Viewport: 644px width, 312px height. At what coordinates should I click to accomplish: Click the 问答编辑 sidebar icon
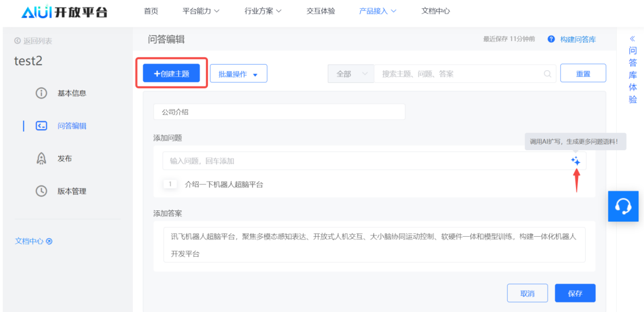pos(41,126)
